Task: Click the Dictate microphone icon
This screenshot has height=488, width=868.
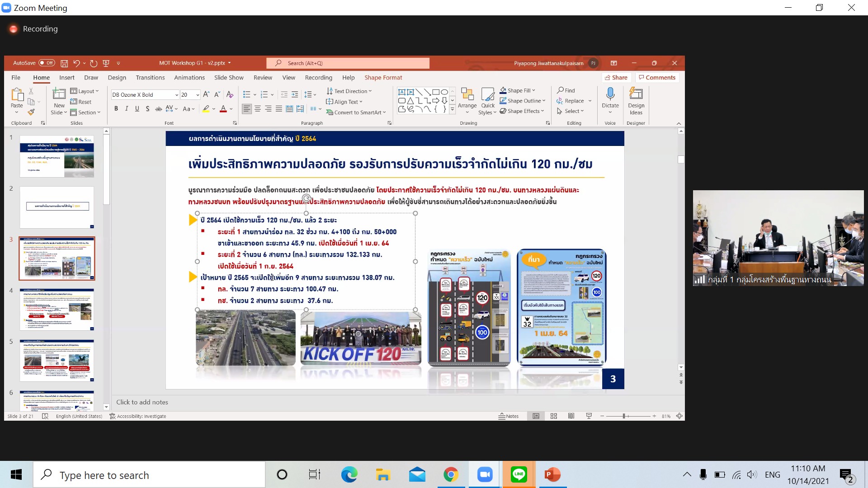Action: tap(610, 94)
